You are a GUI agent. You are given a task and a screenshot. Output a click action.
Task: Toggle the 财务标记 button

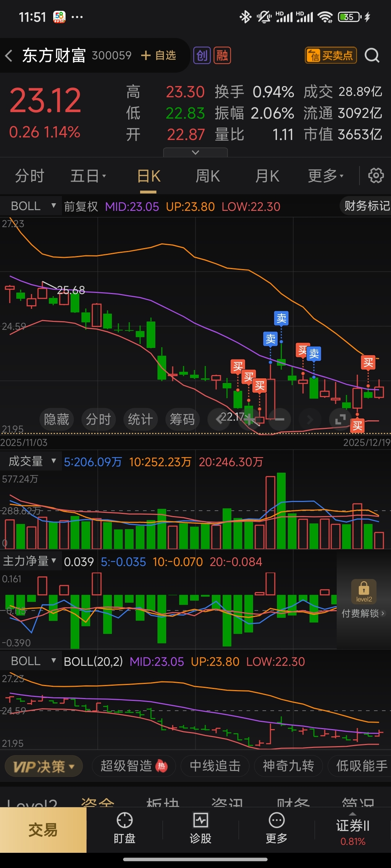click(366, 206)
